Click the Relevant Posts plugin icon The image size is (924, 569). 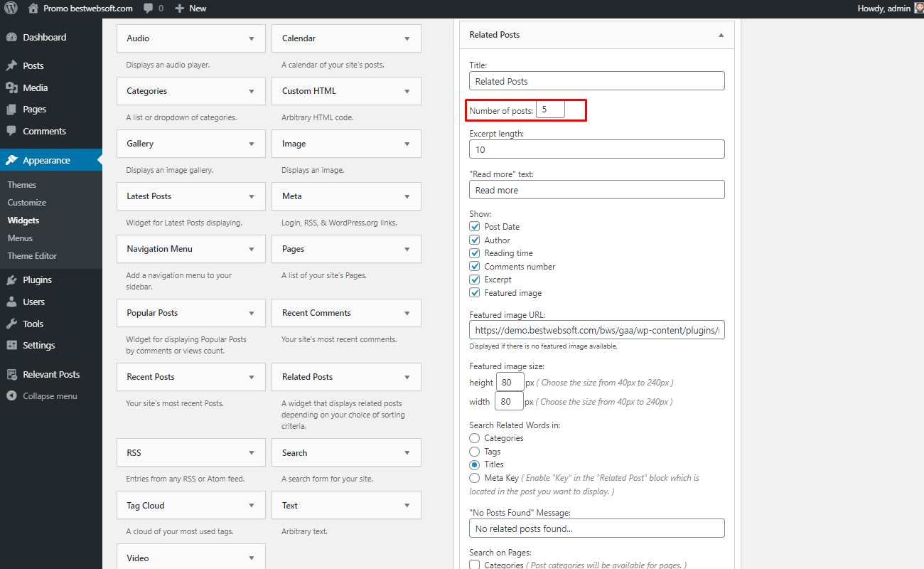coord(11,374)
